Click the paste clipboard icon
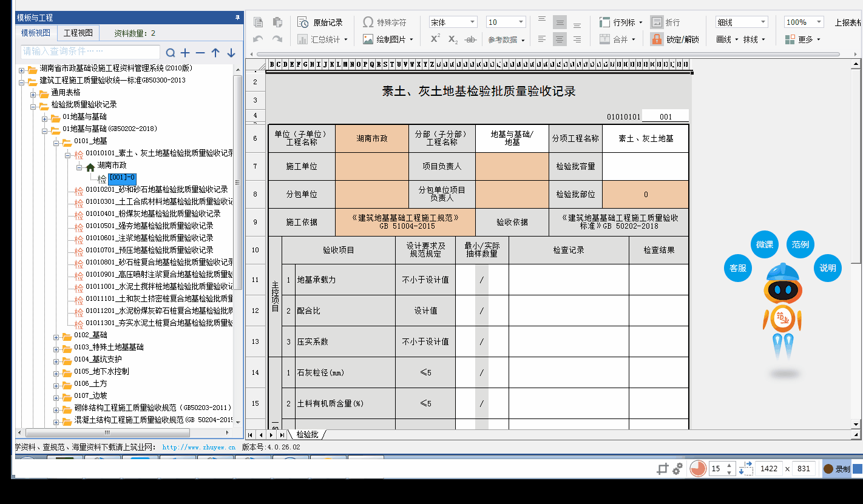 click(x=277, y=22)
